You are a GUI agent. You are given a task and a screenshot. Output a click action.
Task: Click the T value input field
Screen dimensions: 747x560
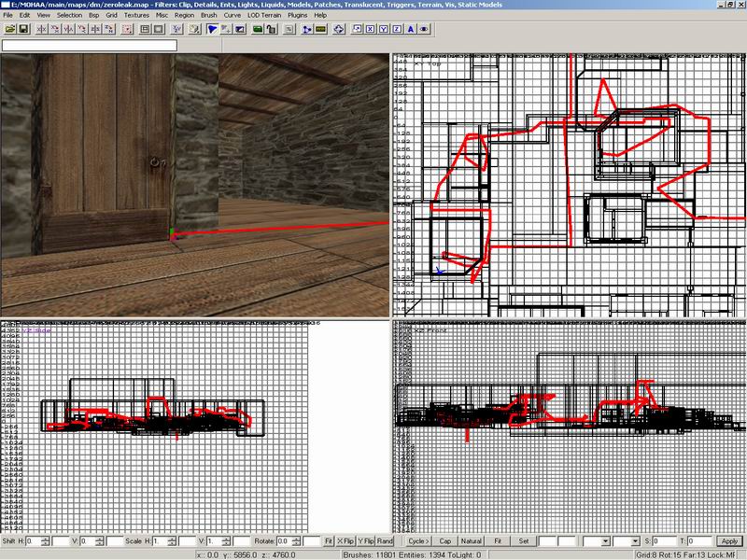point(699,541)
